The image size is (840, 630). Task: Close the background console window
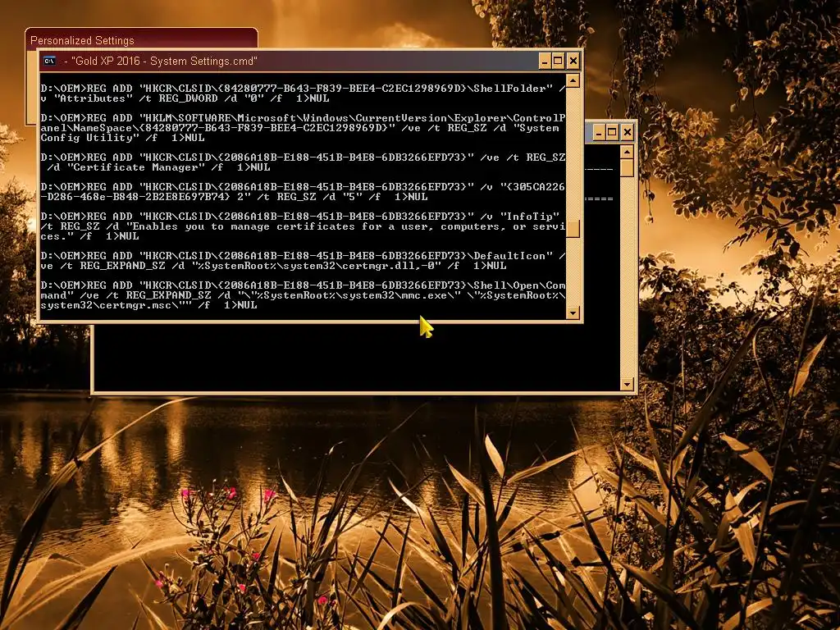point(627,132)
